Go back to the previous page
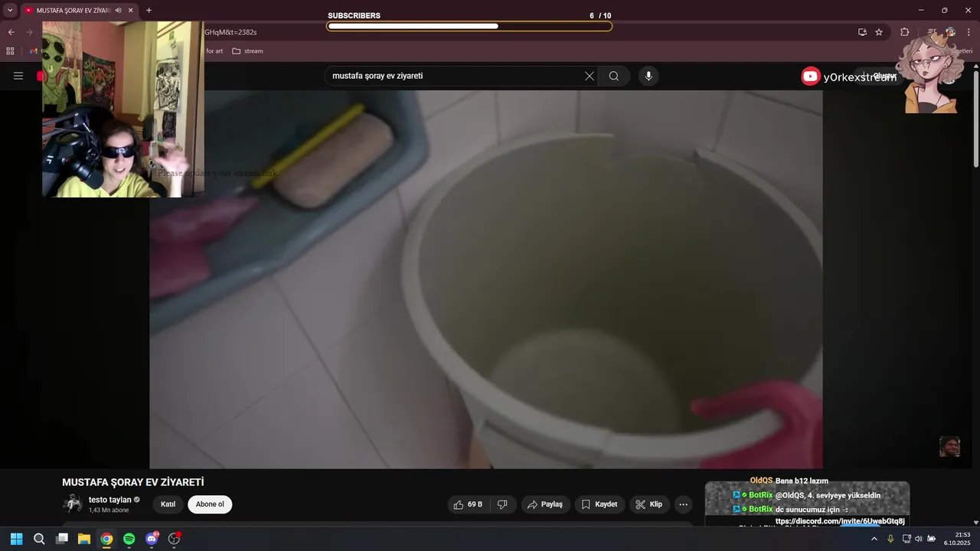This screenshot has height=551, width=980. coord(11,32)
